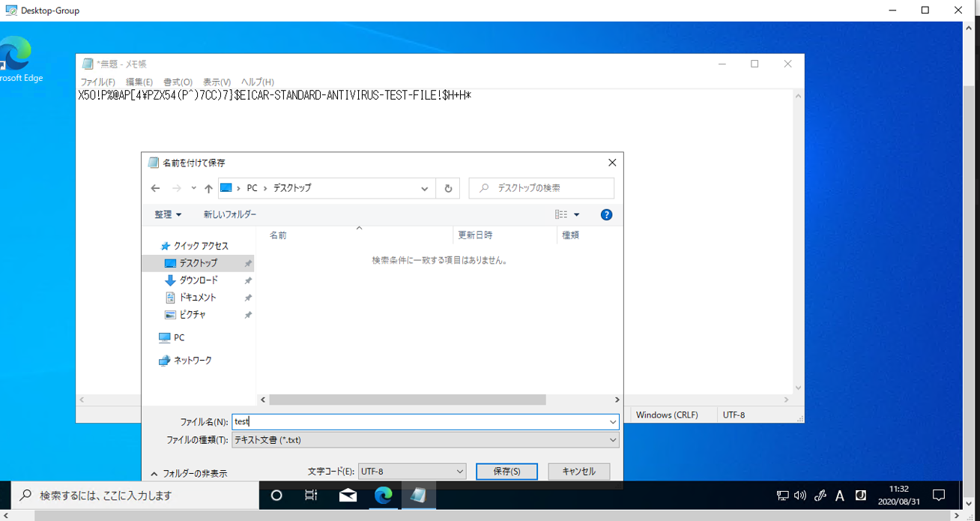Switch IME input mode via the A indicator

[x=840, y=496]
